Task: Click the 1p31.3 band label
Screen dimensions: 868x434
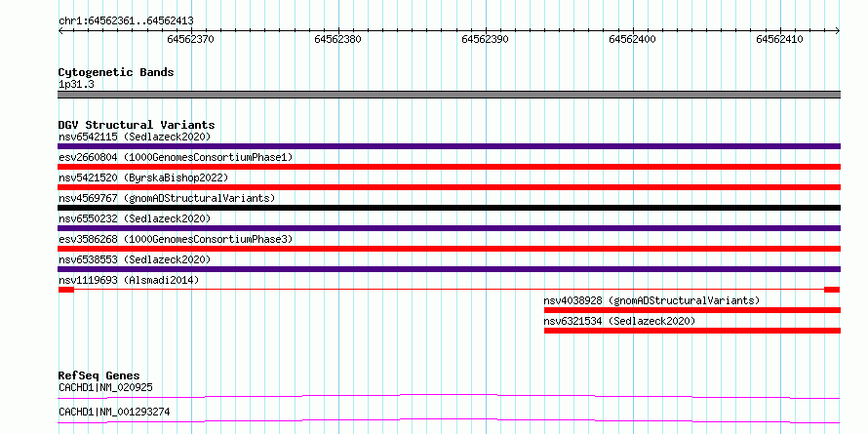Action: (x=76, y=84)
